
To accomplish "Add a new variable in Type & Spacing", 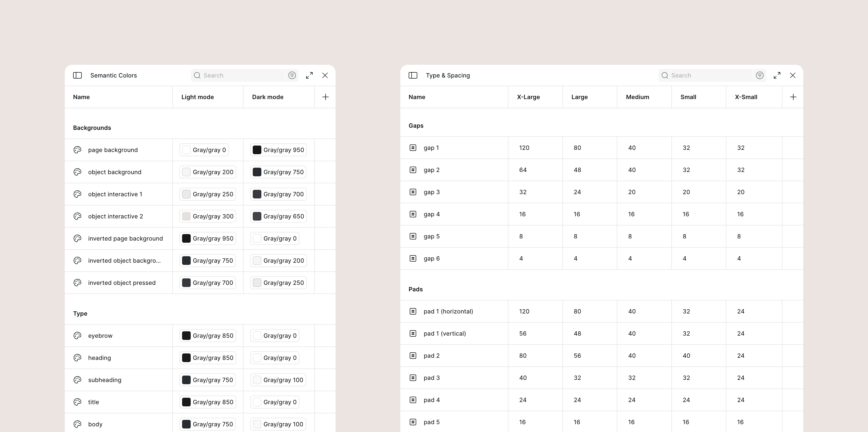I will click(793, 97).
